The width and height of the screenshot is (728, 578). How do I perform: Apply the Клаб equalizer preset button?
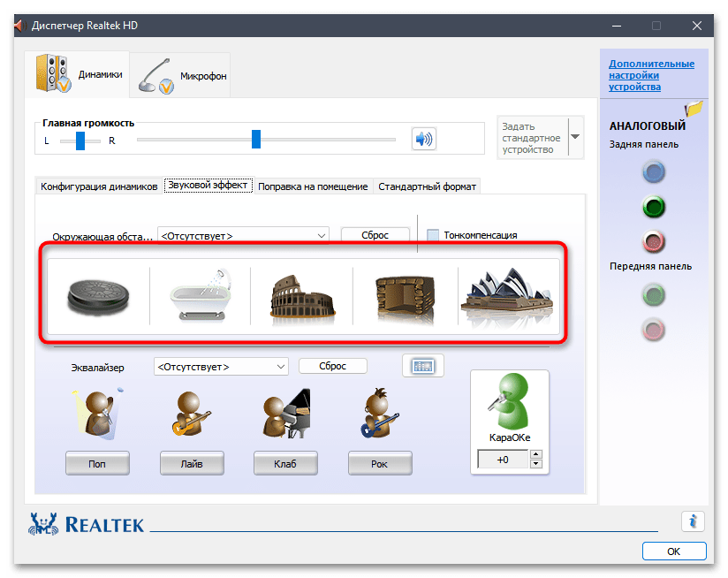(285, 463)
